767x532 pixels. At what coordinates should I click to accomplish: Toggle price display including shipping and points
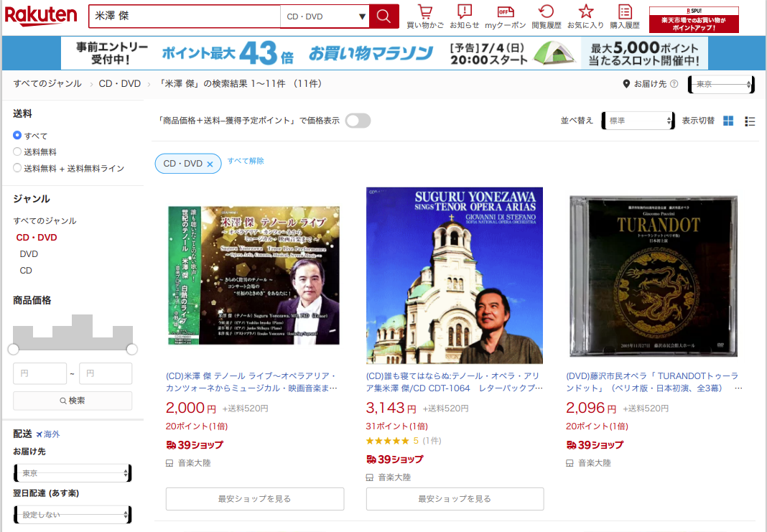(x=358, y=121)
